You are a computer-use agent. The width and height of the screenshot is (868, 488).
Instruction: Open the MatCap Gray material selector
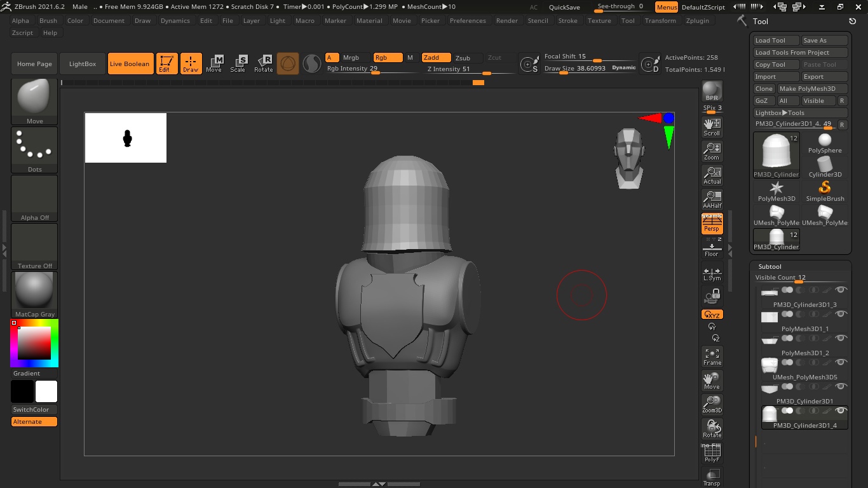pos(34,294)
